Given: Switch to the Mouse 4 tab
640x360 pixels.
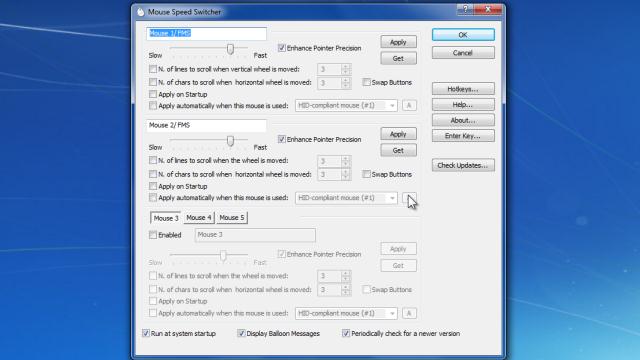Looking at the screenshot, I should pos(199,218).
